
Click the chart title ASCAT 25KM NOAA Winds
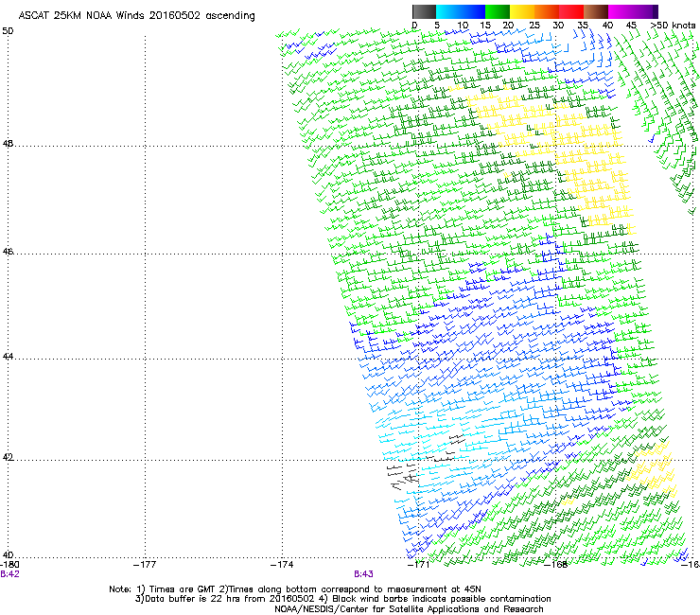pyautogui.click(x=136, y=16)
